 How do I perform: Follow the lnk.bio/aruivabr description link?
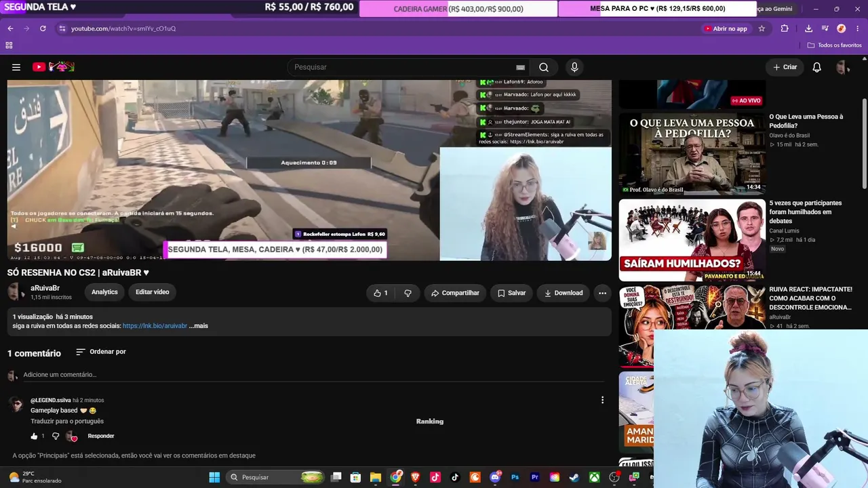(155, 326)
